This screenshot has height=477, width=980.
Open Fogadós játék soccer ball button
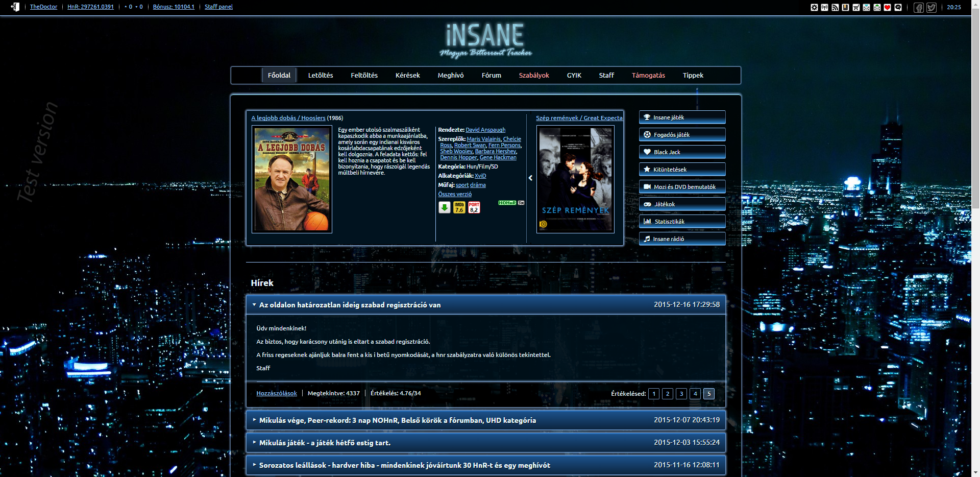[x=682, y=134]
